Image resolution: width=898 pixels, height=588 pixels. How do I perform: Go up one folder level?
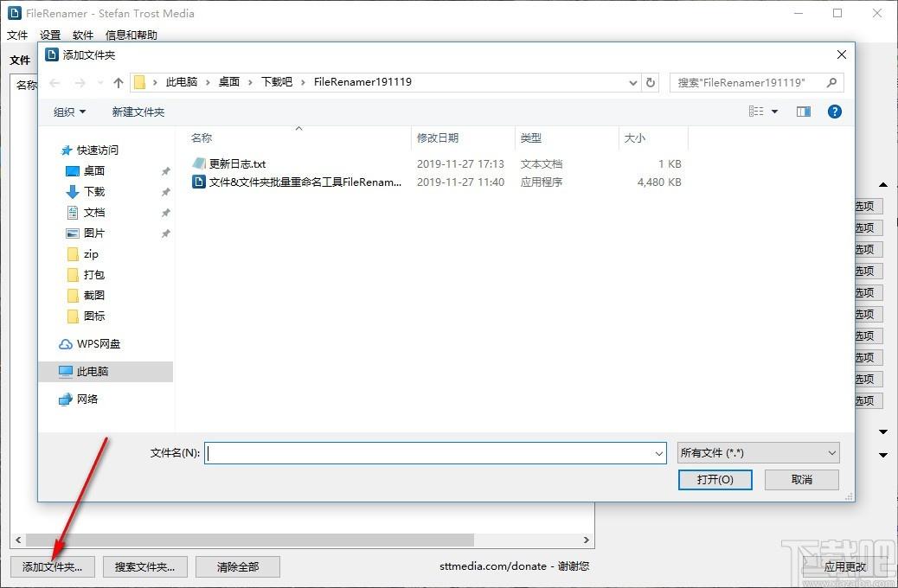pyautogui.click(x=119, y=83)
